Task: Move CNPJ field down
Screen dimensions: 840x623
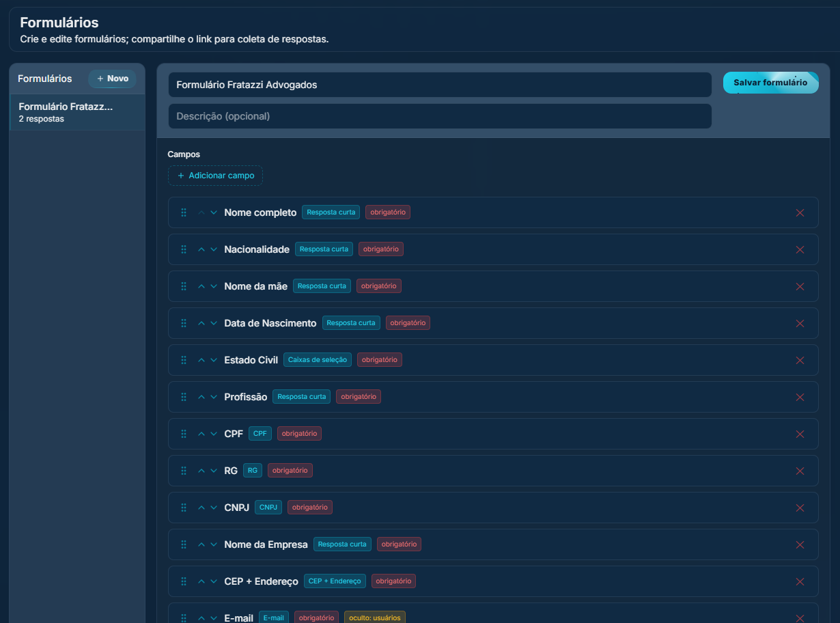Action: click(x=214, y=508)
